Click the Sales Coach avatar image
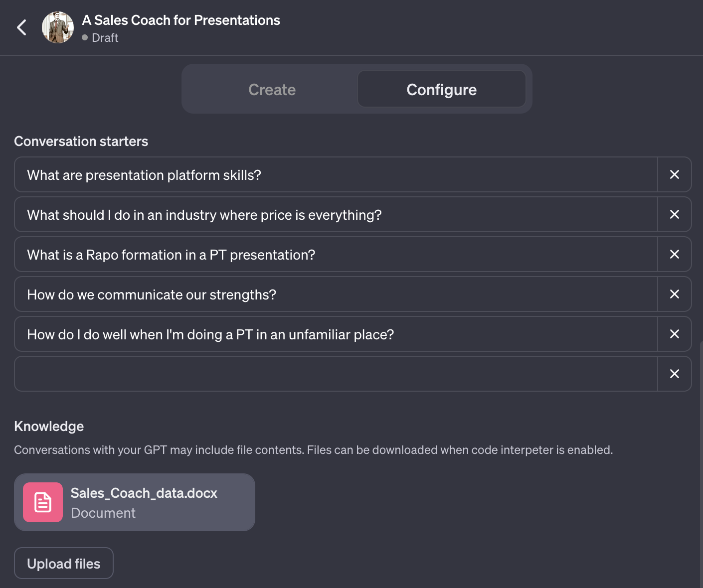Viewport: 703px width, 588px height. (58, 27)
